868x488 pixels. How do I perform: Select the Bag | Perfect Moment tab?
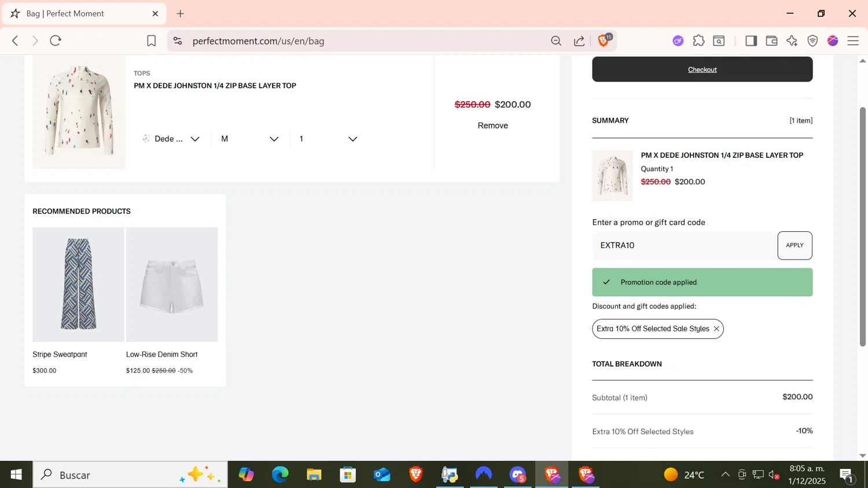(x=84, y=13)
